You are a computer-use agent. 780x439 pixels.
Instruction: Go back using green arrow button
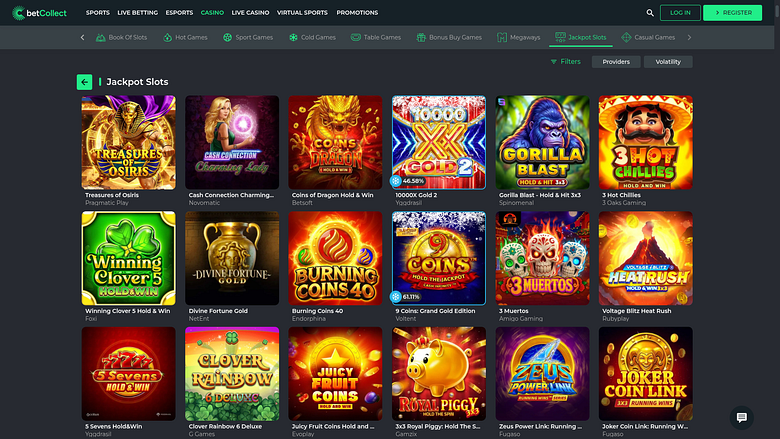coord(85,82)
